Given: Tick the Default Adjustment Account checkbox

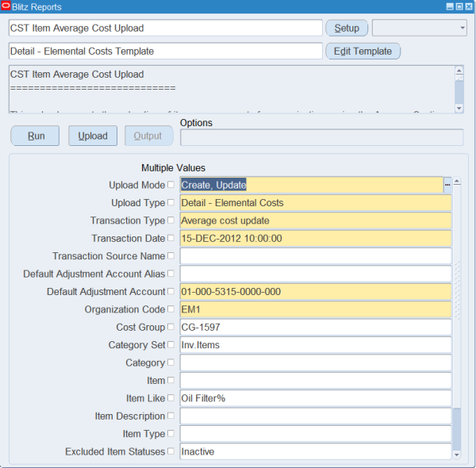Looking at the screenshot, I should (171, 291).
